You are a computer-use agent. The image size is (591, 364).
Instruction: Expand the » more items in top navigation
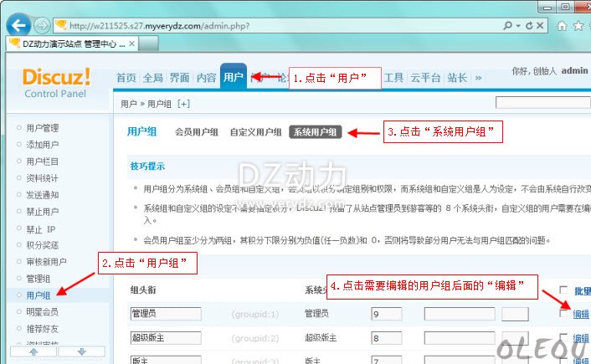[478, 78]
